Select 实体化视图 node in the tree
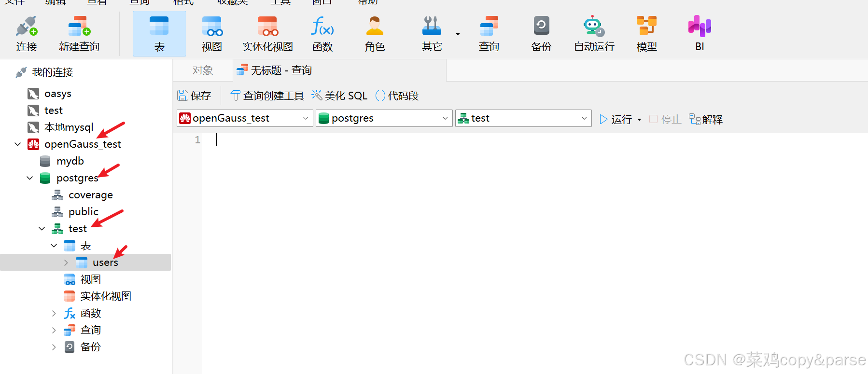This screenshot has width=868, height=374. tap(106, 296)
